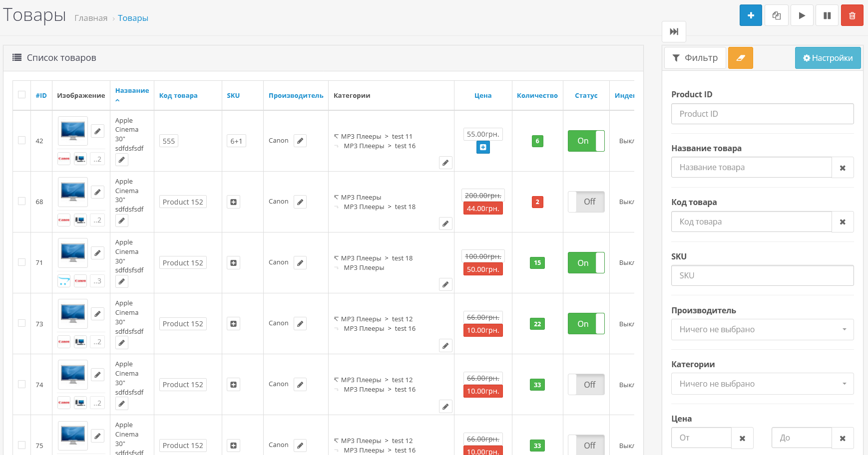868x455 pixels.
Task: Click the blue plus add product button
Action: [750, 15]
